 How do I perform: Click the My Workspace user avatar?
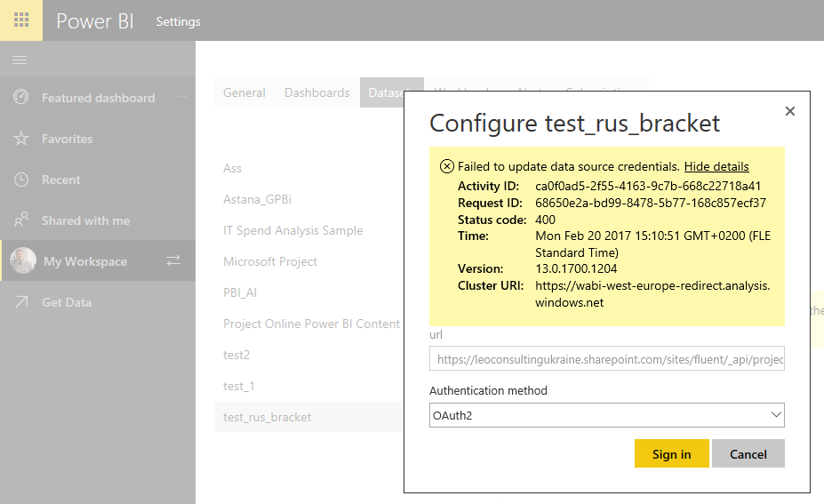tap(23, 260)
